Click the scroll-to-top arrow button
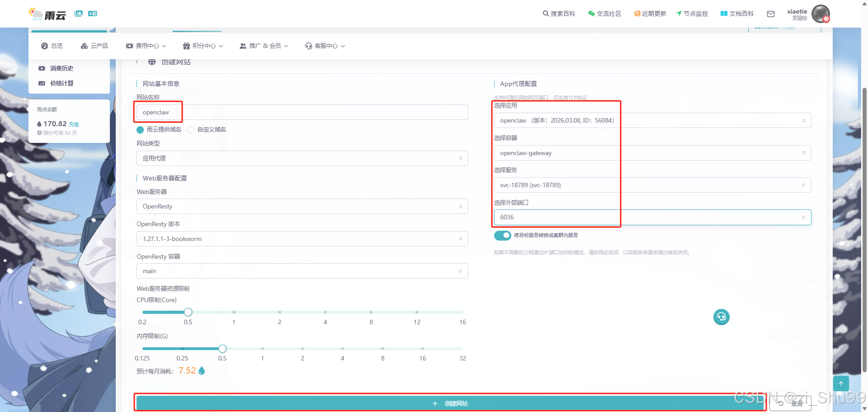Viewport: 868px width, 412px height. [x=840, y=384]
